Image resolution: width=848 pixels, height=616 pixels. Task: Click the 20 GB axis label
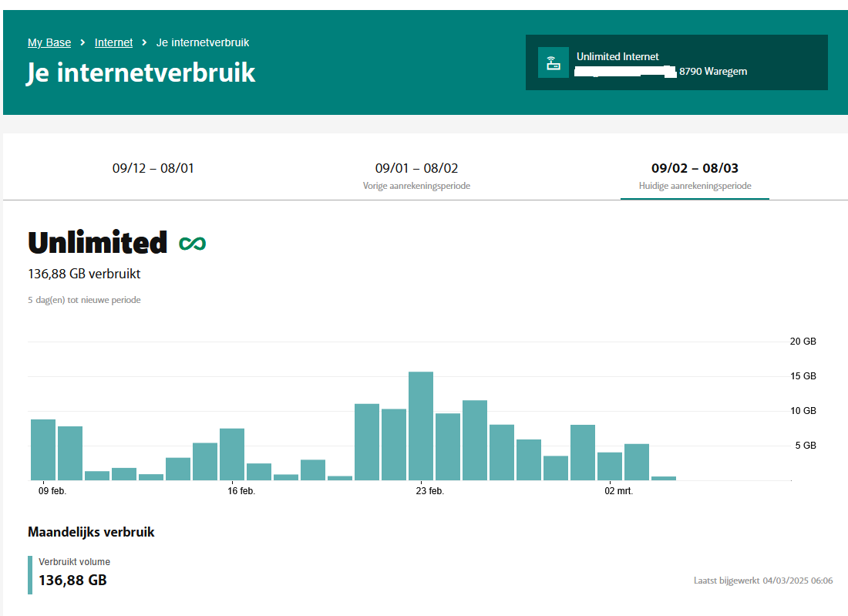click(803, 342)
